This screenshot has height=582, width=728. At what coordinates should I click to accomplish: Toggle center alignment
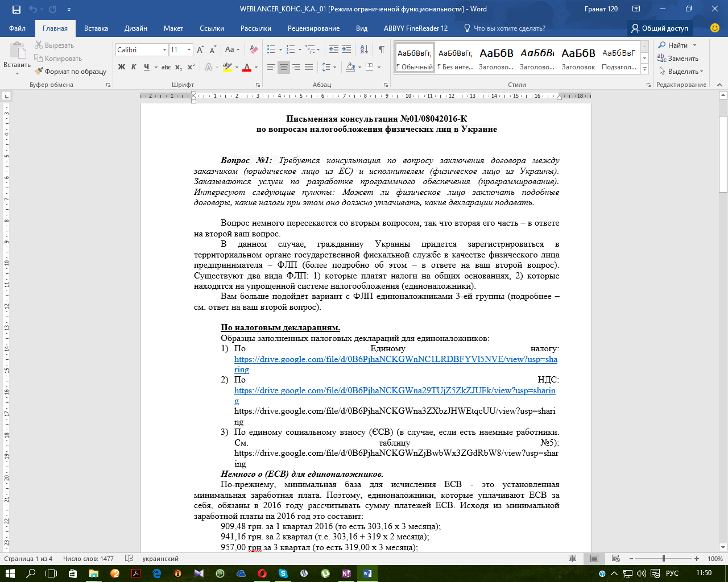tap(284, 67)
